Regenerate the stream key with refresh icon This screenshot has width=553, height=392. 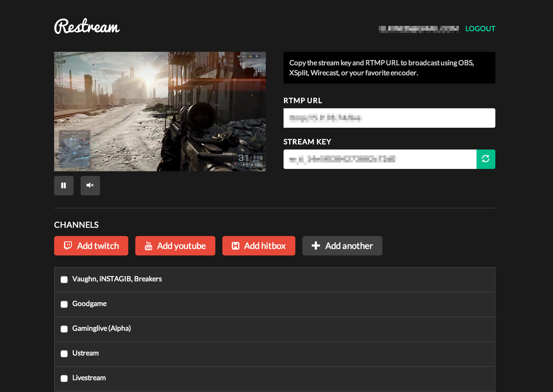485,159
